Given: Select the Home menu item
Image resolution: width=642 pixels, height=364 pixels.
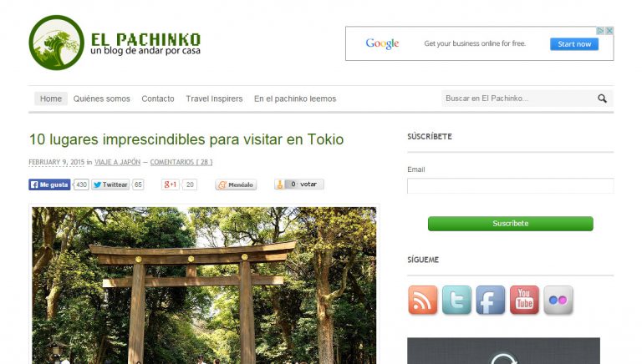Looking at the screenshot, I should [x=51, y=99].
